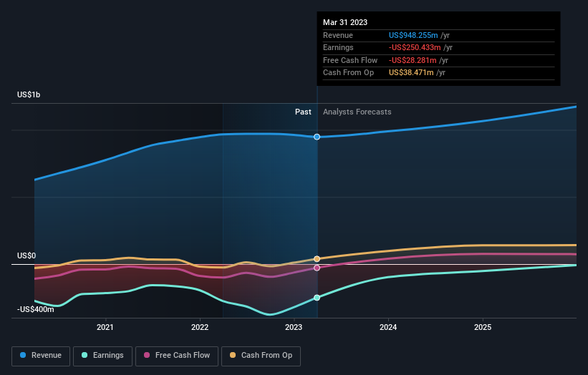Click the 2021 x-axis label
This screenshot has height=375, width=588.
point(105,327)
